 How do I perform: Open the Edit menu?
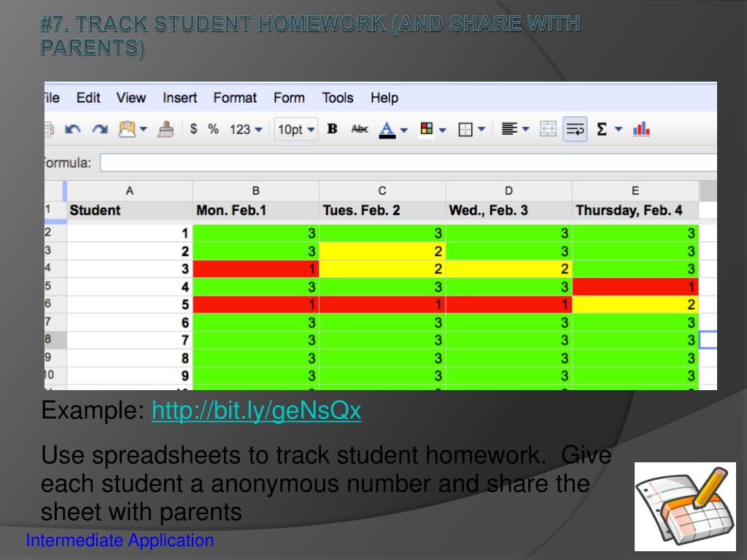pyautogui.click(x=88, y=98)
